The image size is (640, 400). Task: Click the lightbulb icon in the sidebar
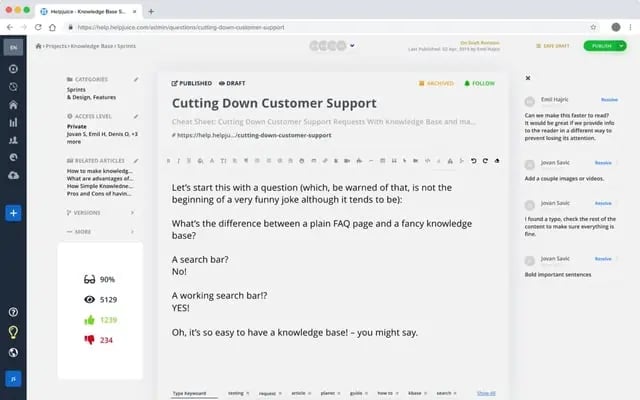(13, 332)
